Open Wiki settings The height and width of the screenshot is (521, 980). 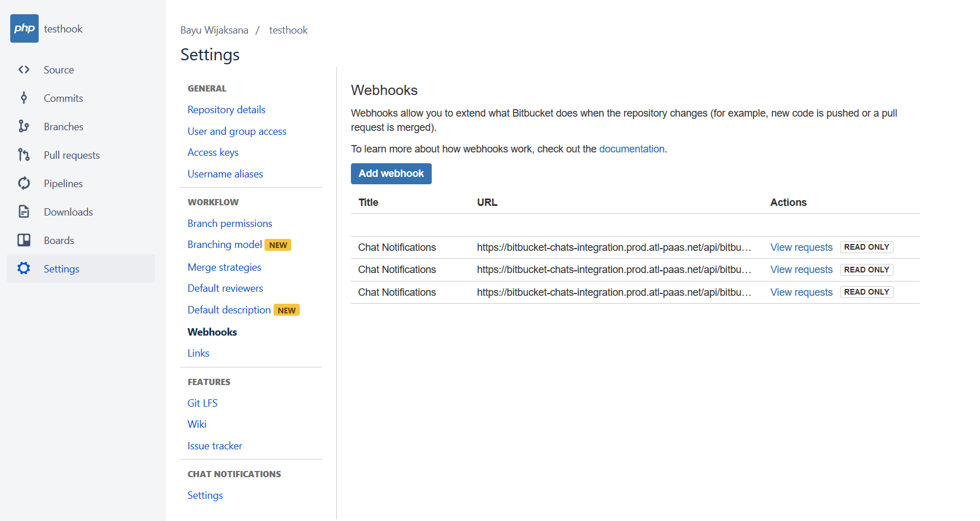(197, 424)
